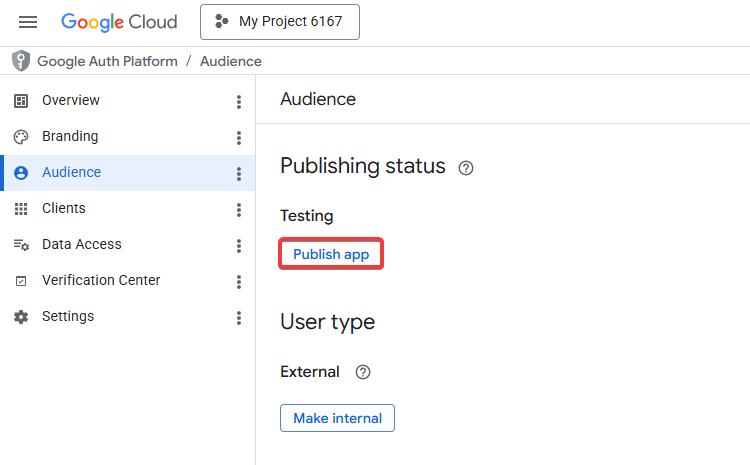The image size is (750, 465).
Task: Open Clients in the sidebar
Action: pyautogui.click(x=64, y=208)
